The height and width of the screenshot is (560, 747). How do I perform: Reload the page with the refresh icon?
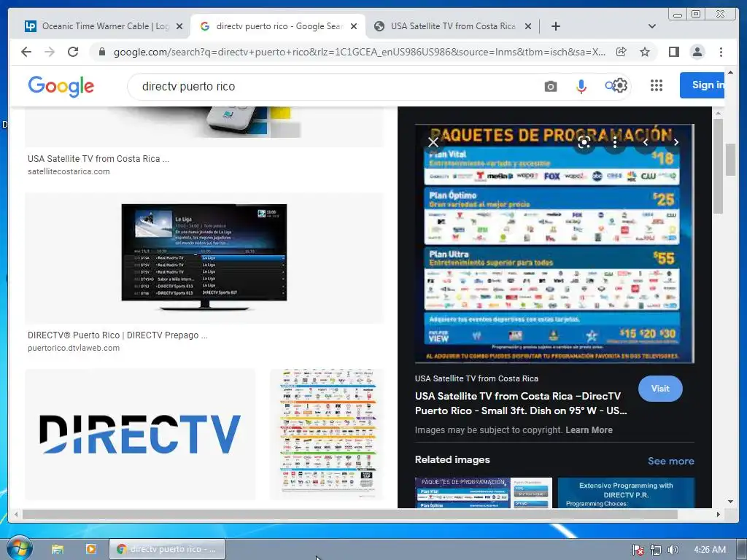(73, 52)
